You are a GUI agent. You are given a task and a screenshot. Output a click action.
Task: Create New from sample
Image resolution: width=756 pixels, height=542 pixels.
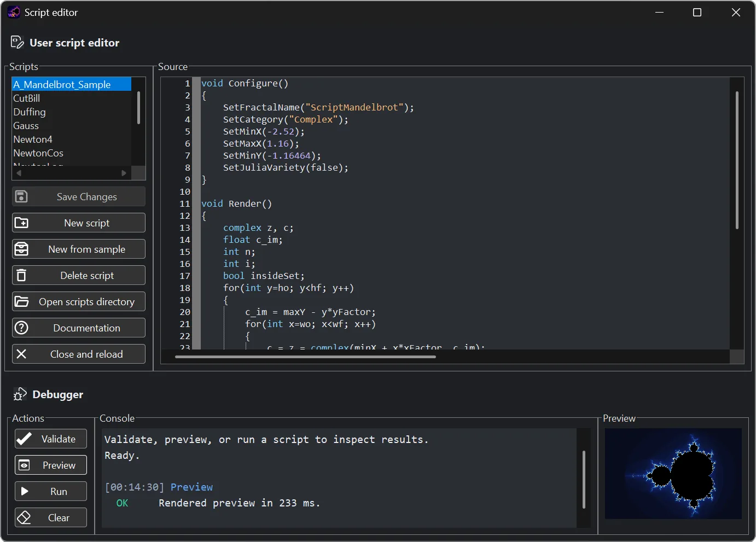point(79,249)
